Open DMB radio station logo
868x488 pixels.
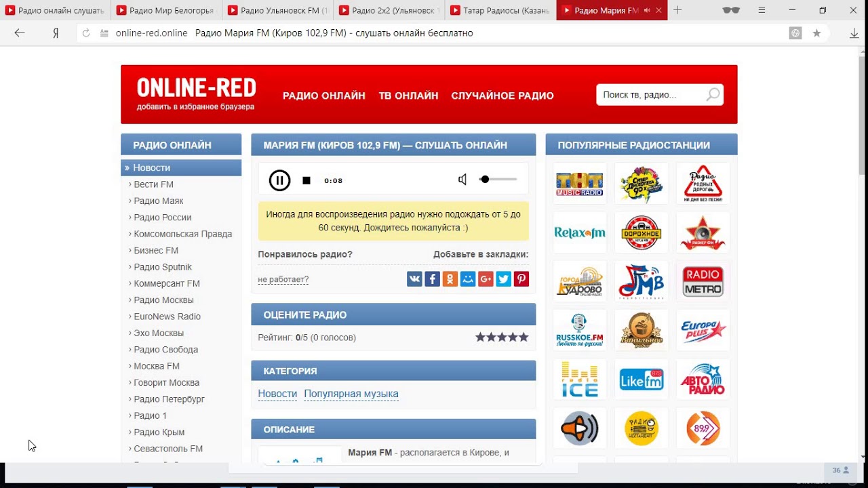point(642,281)
